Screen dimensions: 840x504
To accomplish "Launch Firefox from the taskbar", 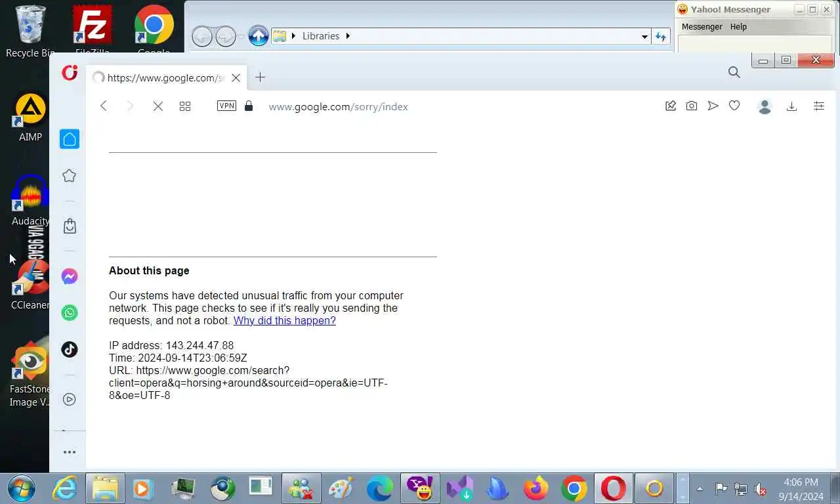I will pos(535,488).
